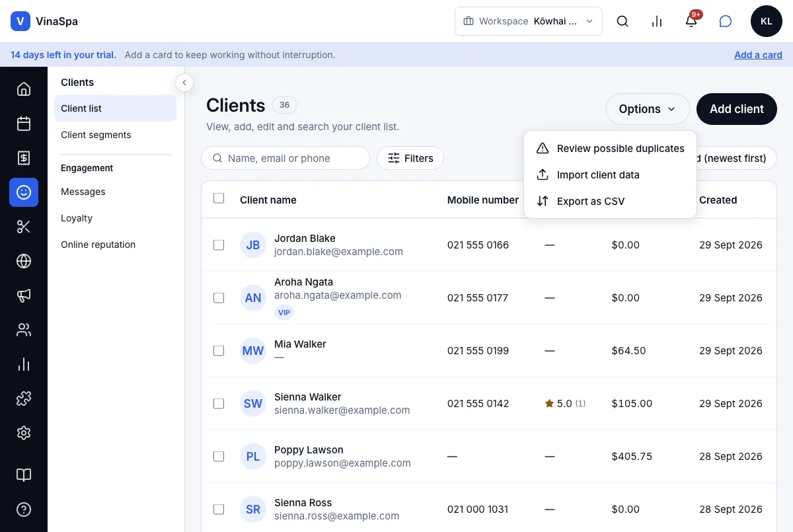Select the Clients smiley icon in sidebar
The image size is (793, 532).
(x=24, y=192)
